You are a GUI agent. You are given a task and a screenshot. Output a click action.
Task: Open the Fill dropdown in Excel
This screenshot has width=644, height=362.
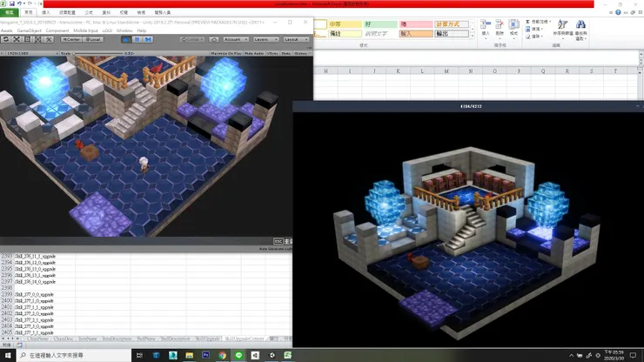coord(534,30)
